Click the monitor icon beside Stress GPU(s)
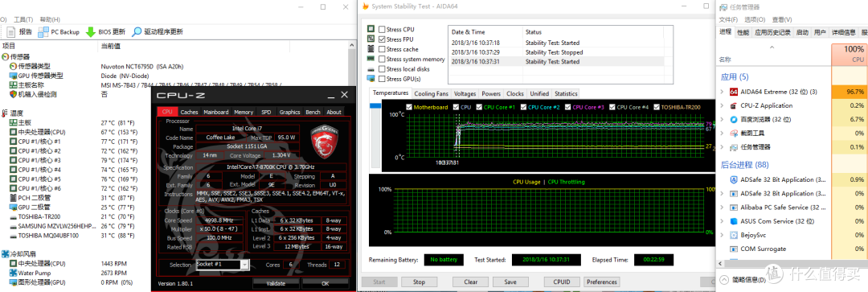The height and width of the screenshot is (292, 868). coord(371,79)
